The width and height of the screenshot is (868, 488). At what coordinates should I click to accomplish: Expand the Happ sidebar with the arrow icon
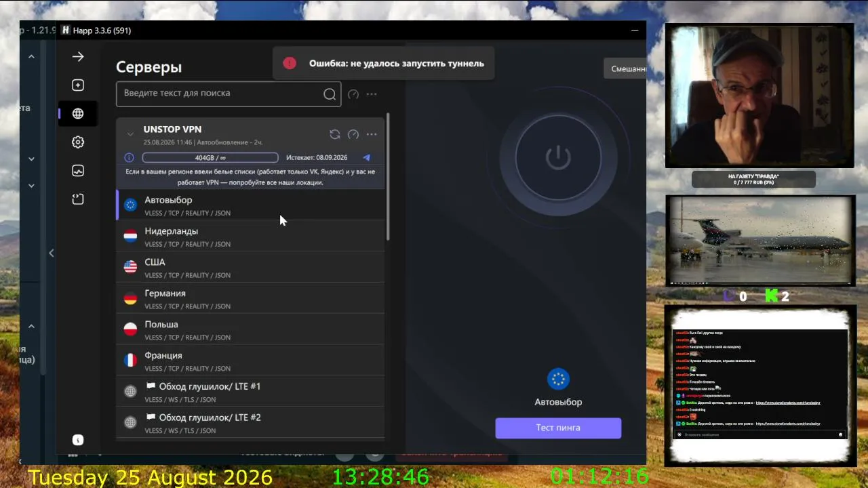[78, 57]
